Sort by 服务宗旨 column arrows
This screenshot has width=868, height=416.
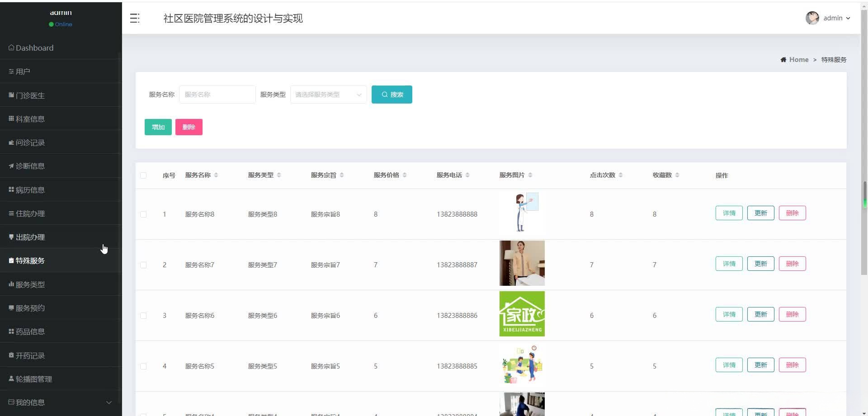(x=342, y=175)
